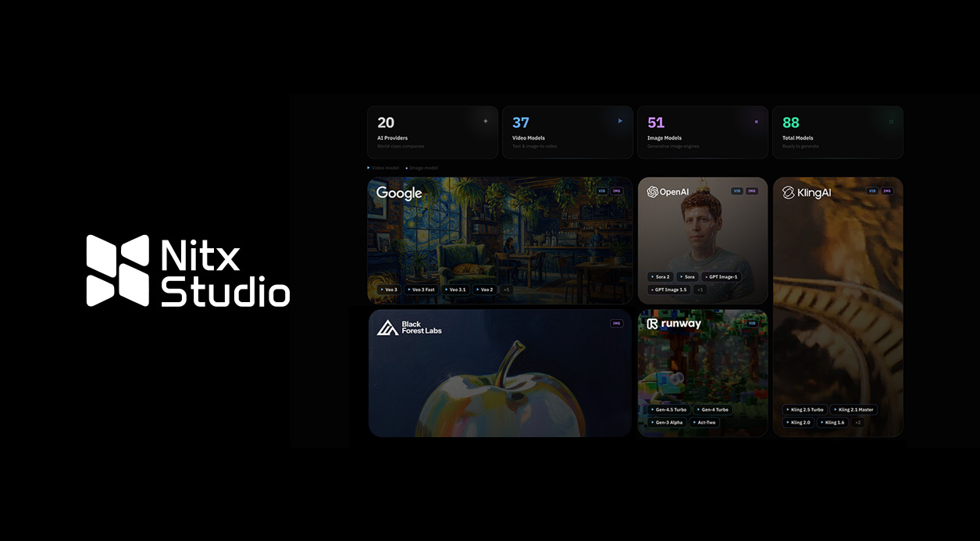The width and height of the screenshot is (980, 541).
Task: Select the Veo 2 model chip
Action: coord(484,290)
